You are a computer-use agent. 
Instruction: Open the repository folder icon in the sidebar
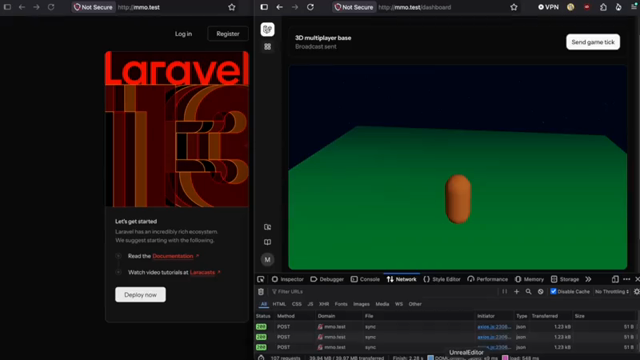267,227
